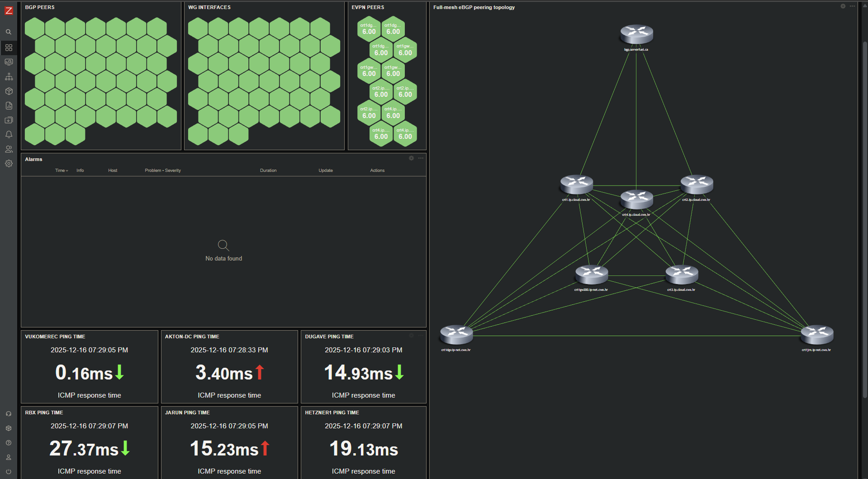
Task: Open the Reports section icon
Action: 9,105
